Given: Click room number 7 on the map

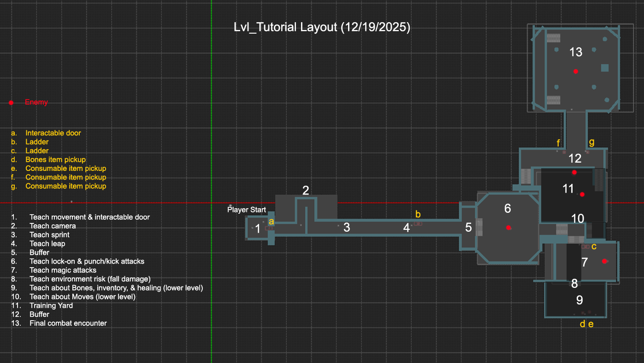Looking at the screenshot, I should 585,262.
